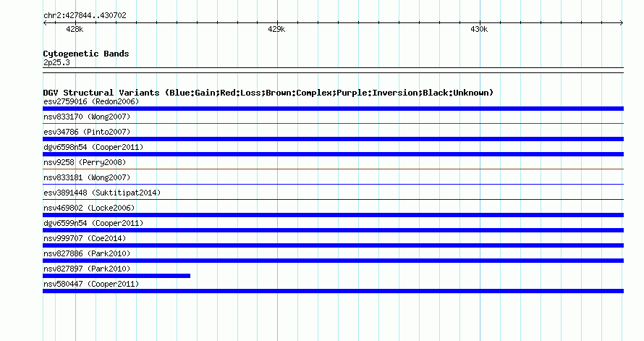Click the Cytogenetic Bands track title
The height and width of the screenshot is (341, 644).
(x=86, y=54)
